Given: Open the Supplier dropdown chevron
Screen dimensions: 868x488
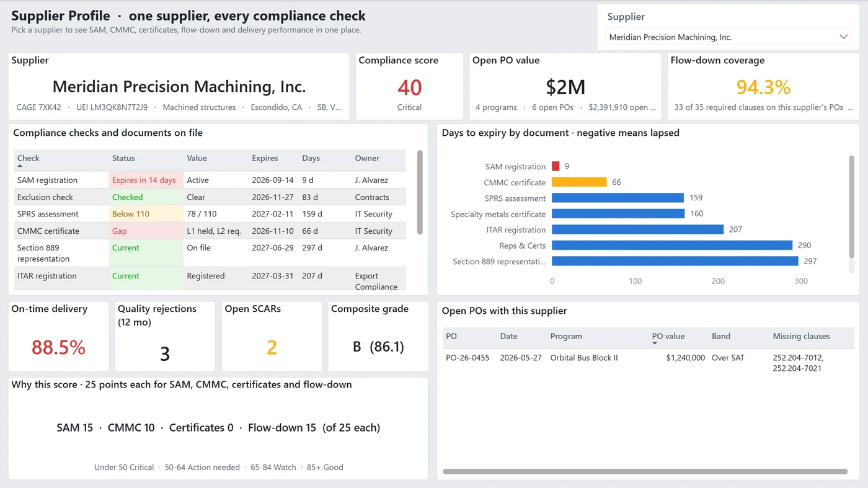Looking at the screenshot, I should pos(843,37).
